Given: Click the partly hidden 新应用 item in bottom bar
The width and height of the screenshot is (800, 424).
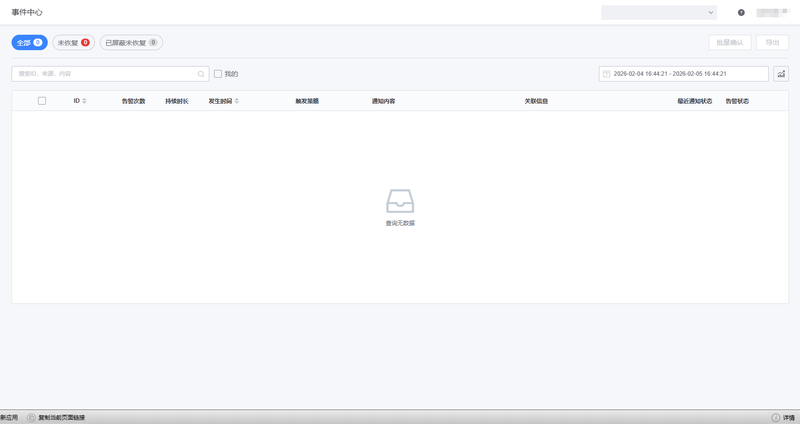Looking at the screenshot, I should click(x=9, y=417).
